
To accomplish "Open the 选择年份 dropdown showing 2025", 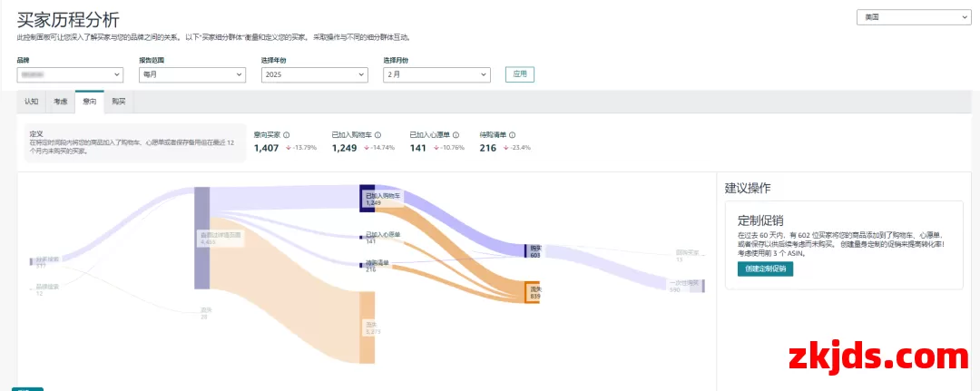I will (314, 74).
